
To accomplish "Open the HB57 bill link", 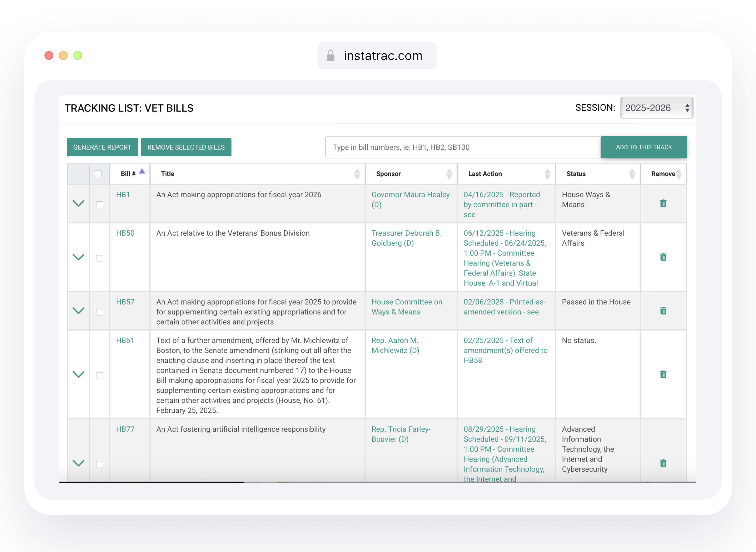I will (x=125, y=302).
